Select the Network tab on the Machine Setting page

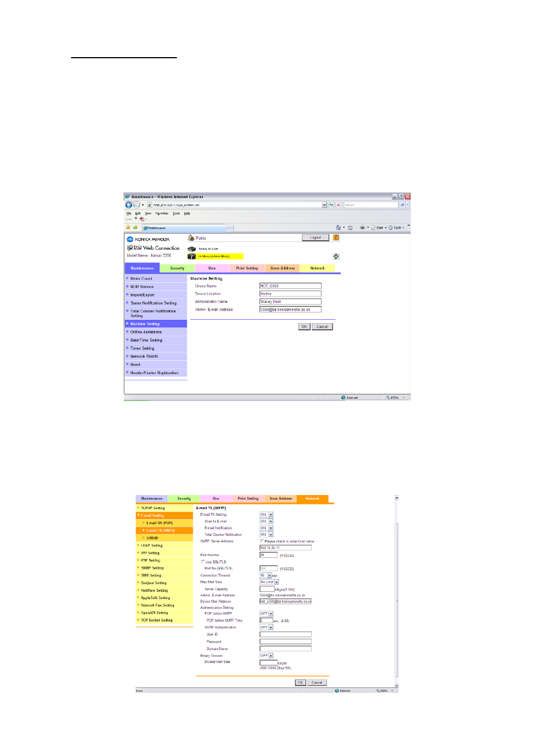(317, 268)
